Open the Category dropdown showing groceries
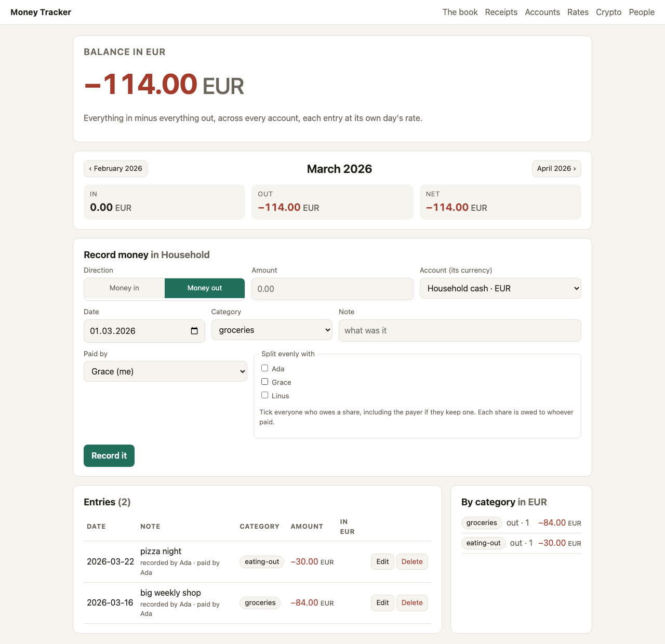The width and height of the screenshot is (665, 644). pos(272,330)
